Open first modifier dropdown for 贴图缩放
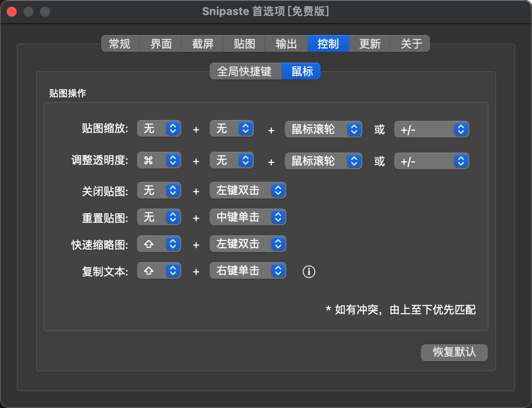532x408 pixels. (159, 129)
